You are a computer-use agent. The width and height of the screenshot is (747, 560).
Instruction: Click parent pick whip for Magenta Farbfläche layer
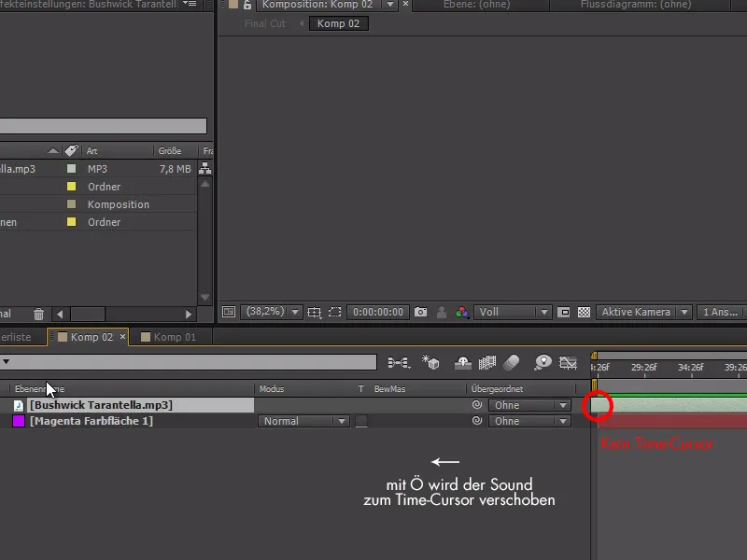coord(477,421)
